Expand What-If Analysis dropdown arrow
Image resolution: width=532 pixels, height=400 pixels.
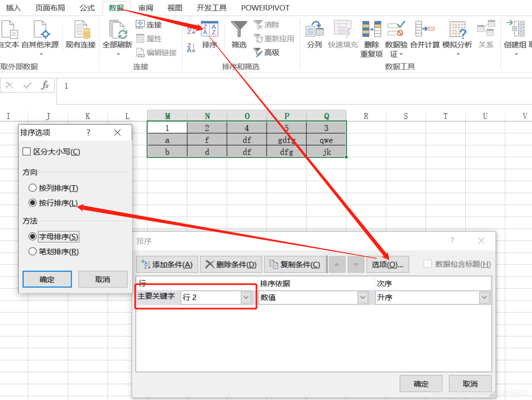pos(458,54)
